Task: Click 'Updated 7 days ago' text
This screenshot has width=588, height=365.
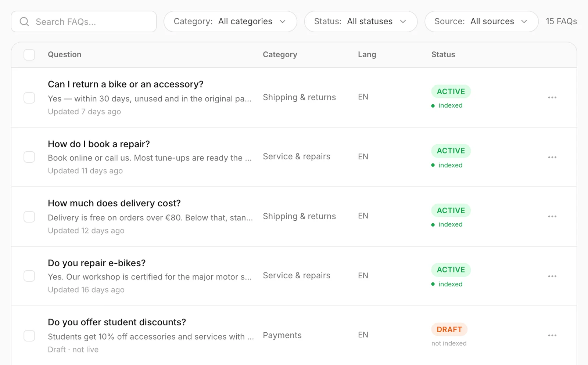Action: click(x=85, y=112)
